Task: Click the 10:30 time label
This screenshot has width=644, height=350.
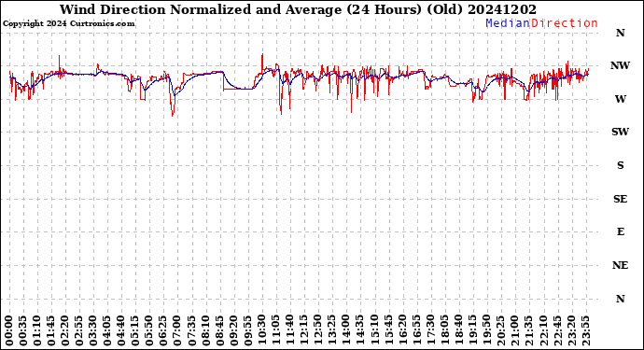Action: [x=262, y=331]
